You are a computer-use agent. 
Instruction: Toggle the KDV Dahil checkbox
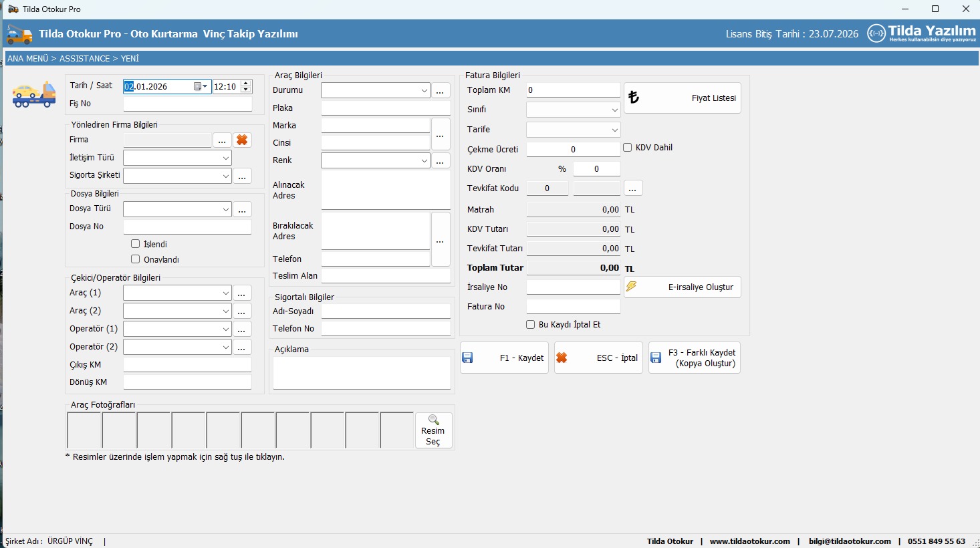[x=628, y=148]
